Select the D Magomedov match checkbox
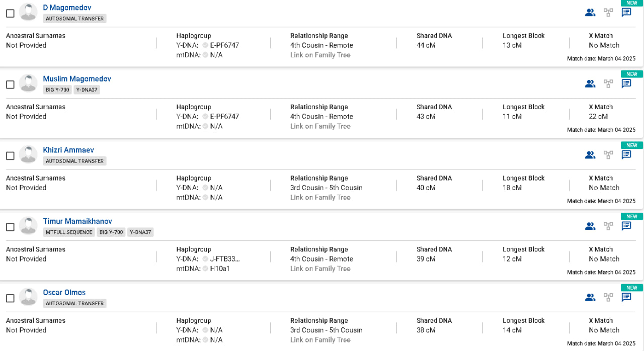The height and width of the screenshot is (351, 644). pyautogui.click(x=10, y=14)
